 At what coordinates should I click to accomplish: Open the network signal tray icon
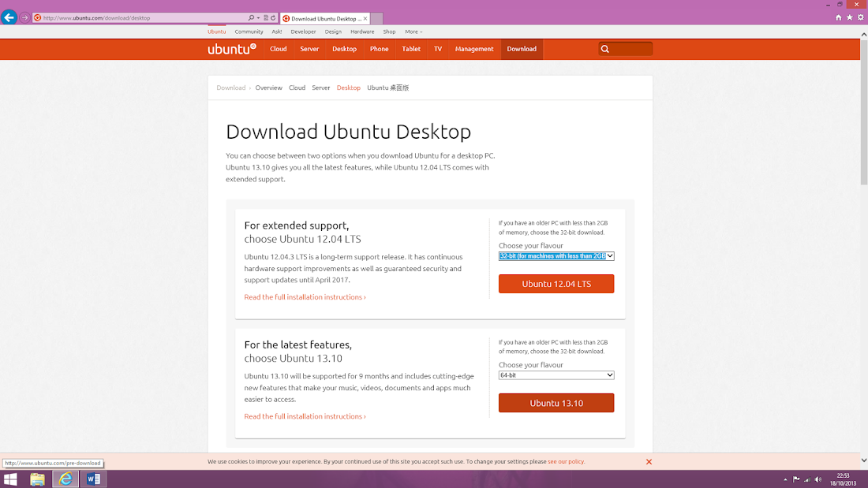[x=807, y=479]
